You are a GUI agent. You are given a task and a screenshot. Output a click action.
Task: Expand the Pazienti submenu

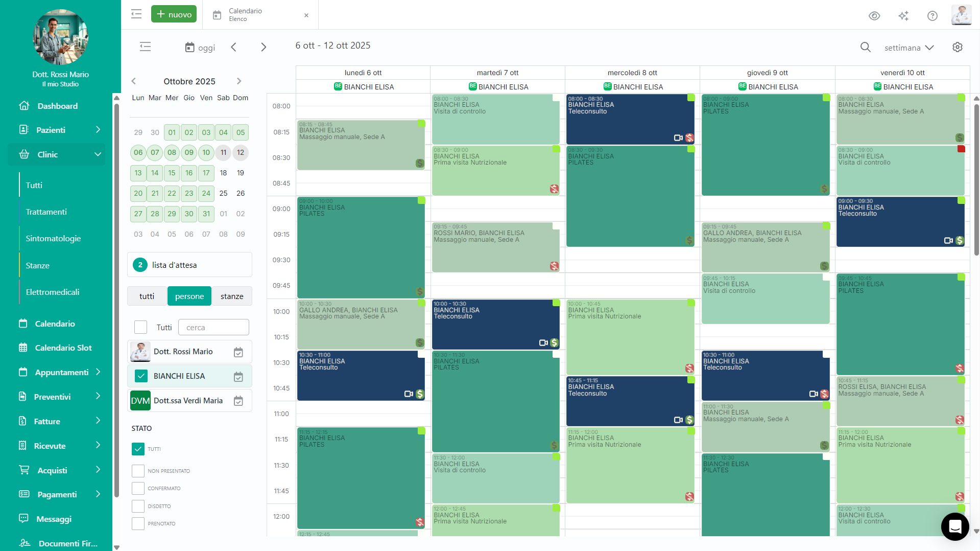click(98, 130)
